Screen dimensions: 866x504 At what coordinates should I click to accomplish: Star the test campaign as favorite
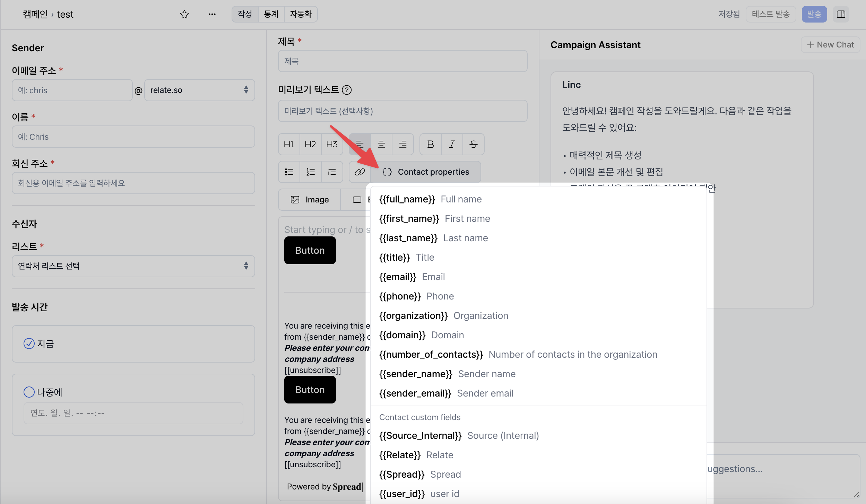[184, 14]
